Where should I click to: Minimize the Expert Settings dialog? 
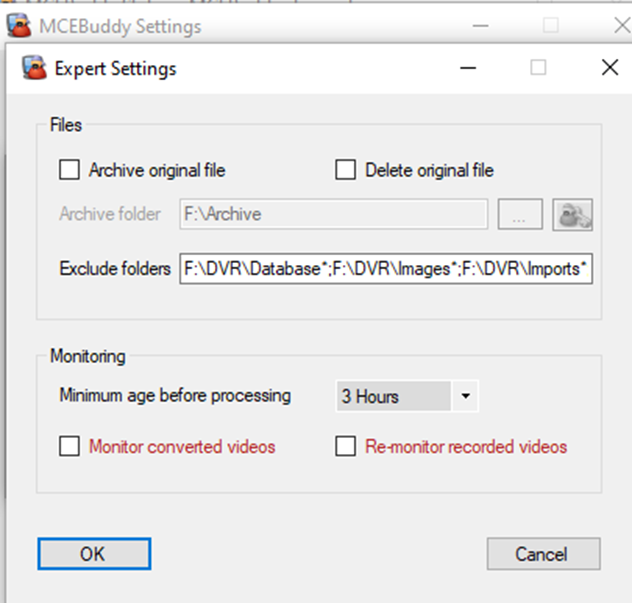point(468,69)
